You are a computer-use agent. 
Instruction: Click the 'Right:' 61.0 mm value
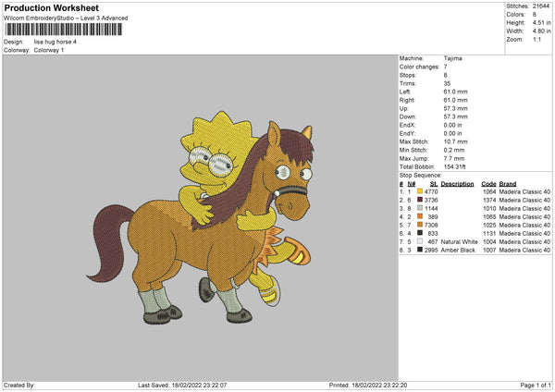(x=455, y=100)
